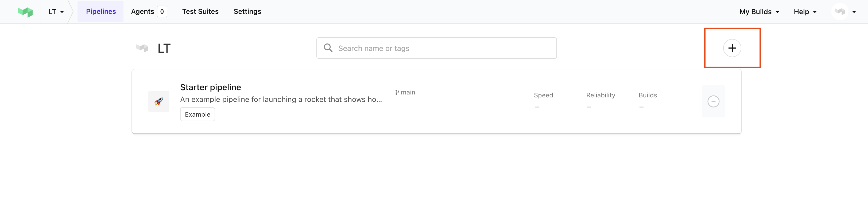Open the Help dropdown menu
Viewport: 868px width, 214px height.
(x=805, y=11)
